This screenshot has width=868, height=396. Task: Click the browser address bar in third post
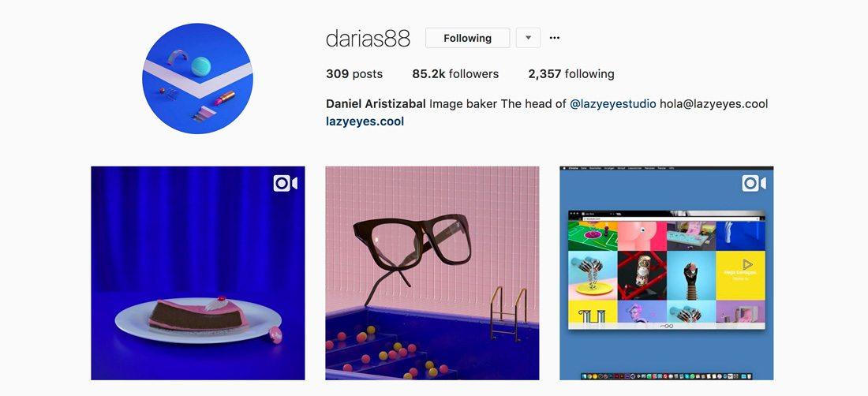pos(670,219)
